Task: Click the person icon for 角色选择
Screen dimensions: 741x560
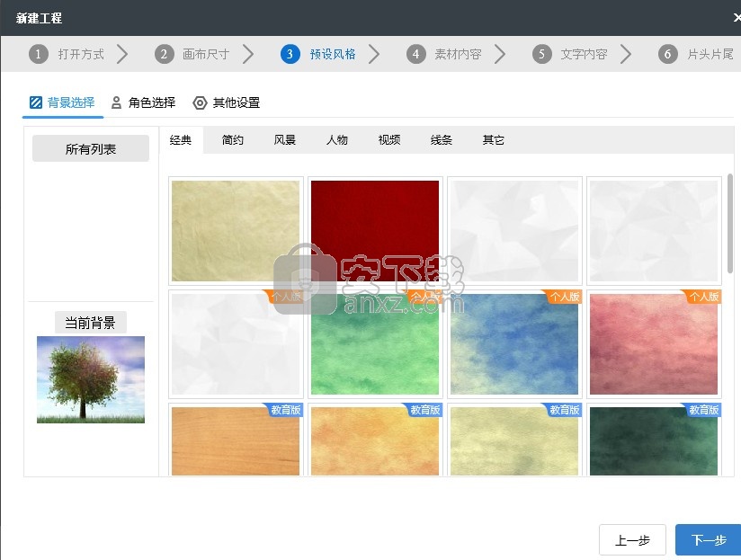Action: click(116, 102)
